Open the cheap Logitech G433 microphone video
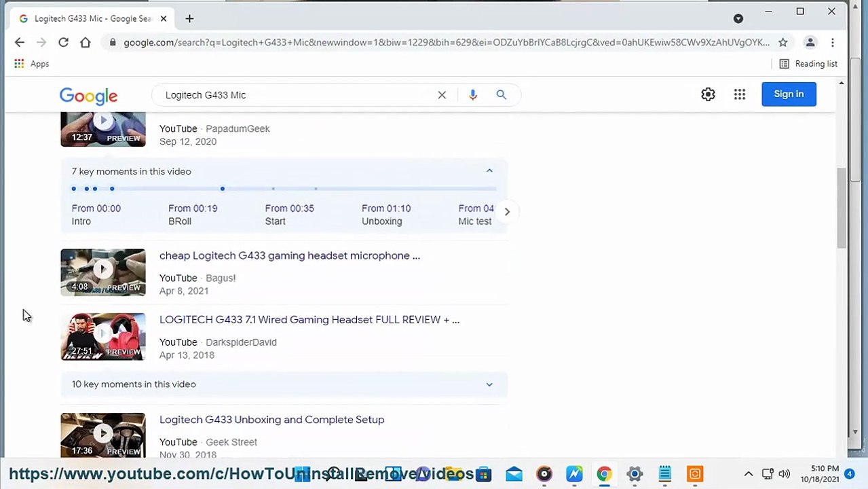868x489 pixels. (x=290, y=255)
